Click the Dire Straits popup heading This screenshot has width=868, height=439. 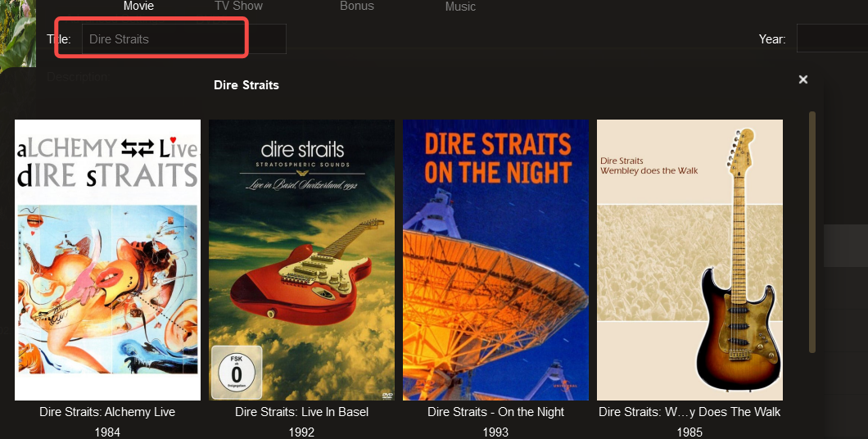coord(246,84)
